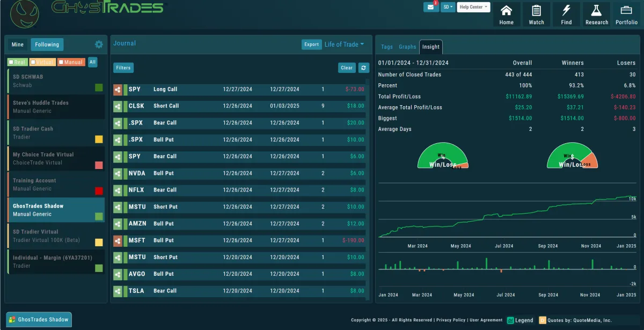Open the Privacy Policy link
644x330 pixels.
coord(450,320)
